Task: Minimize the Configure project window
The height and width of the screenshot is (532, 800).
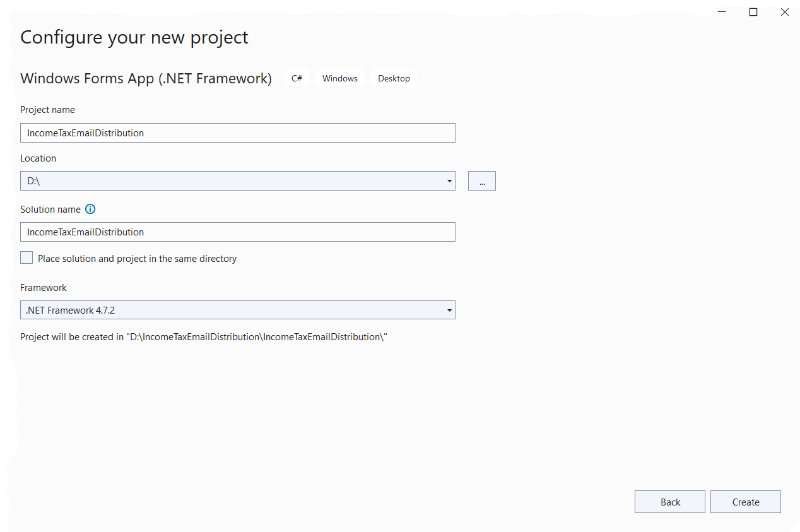Action: coord(722,12)
